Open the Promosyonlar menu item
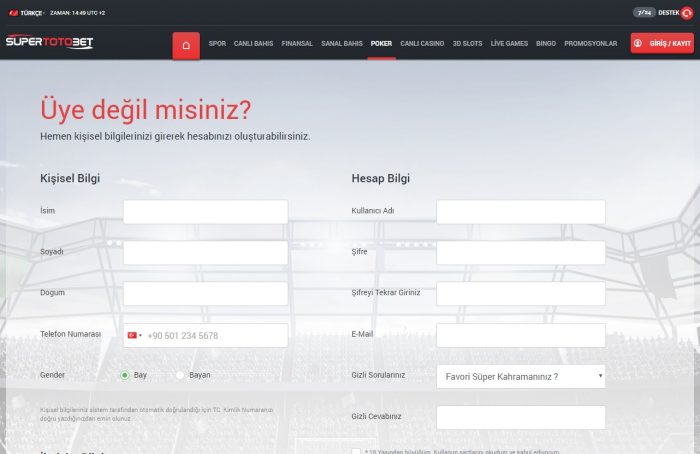 [x=591, y=44]
